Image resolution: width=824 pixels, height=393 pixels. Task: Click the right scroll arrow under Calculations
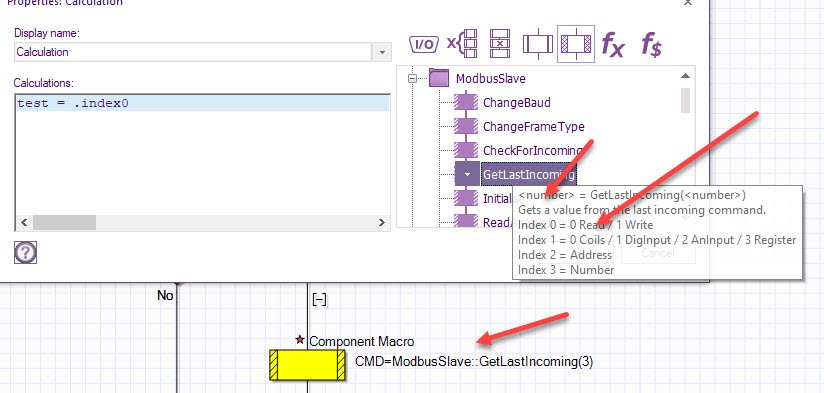click(x=382, y=222)
